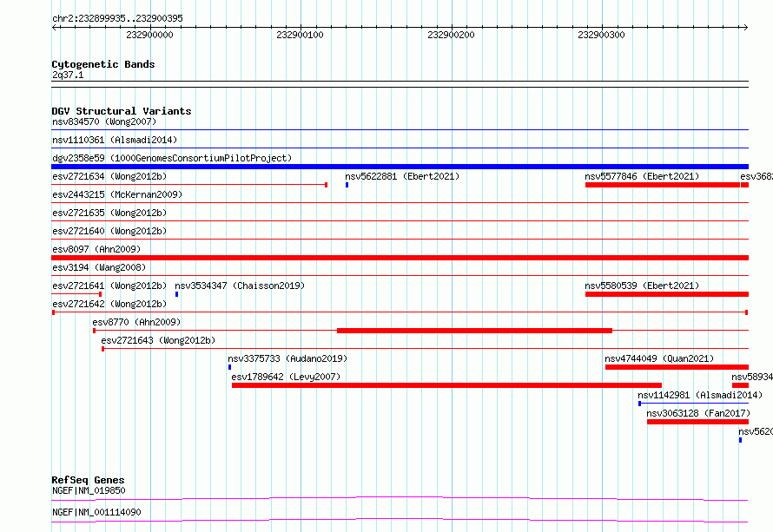Open esv2443215 (McKernan2009) variant
773x532 pixels.
click(117, 194)
